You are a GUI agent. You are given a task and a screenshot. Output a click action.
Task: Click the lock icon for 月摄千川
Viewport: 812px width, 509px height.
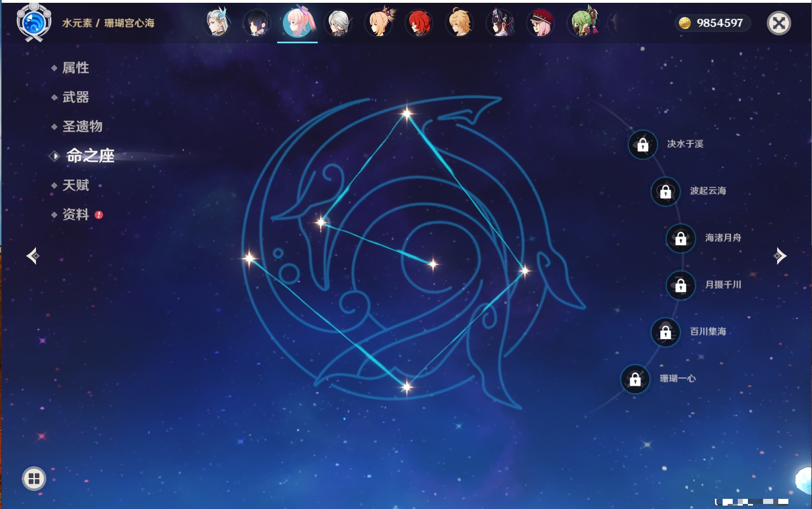680,285
